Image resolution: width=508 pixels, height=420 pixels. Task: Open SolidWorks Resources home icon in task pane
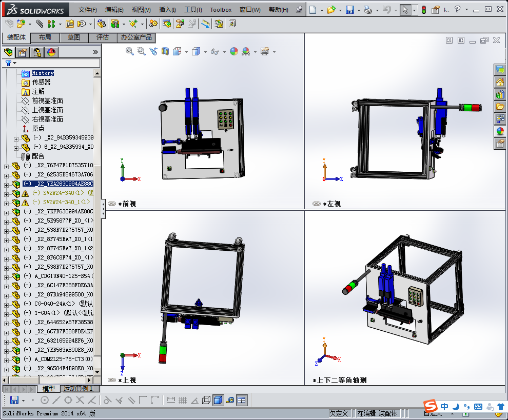pyautogui.click(x=500, y=82)
